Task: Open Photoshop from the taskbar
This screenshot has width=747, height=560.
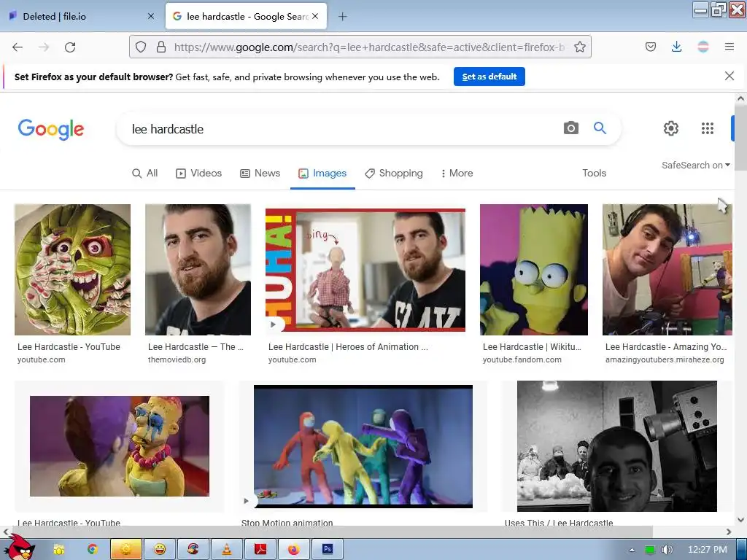Action: pyautogui.click(x=327, y=549)
